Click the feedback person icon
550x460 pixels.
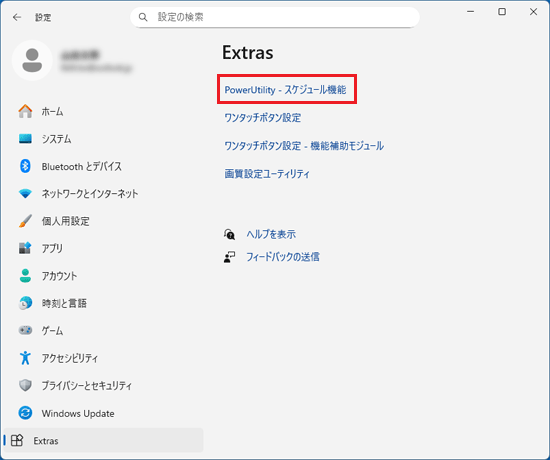pyautogui.click(x=229, y=257)
